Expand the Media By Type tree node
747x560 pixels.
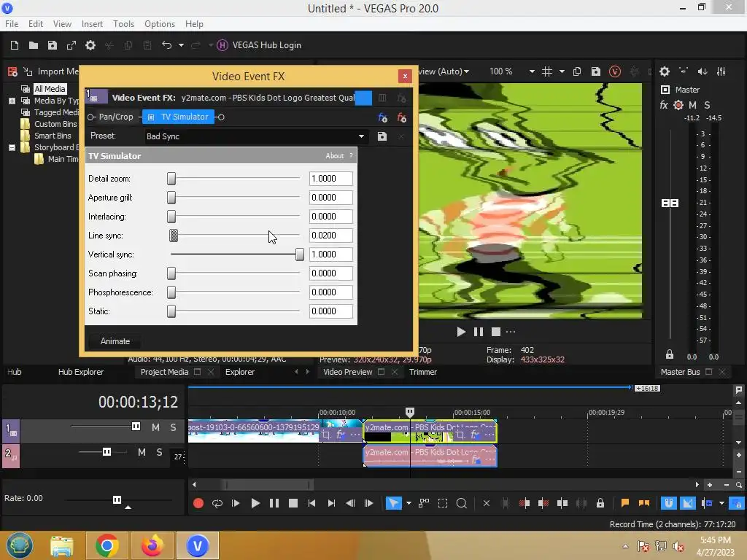(x=12, y=101)
